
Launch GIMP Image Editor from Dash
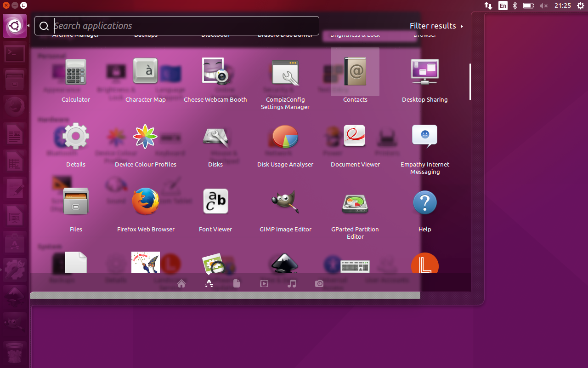(285, 201)
